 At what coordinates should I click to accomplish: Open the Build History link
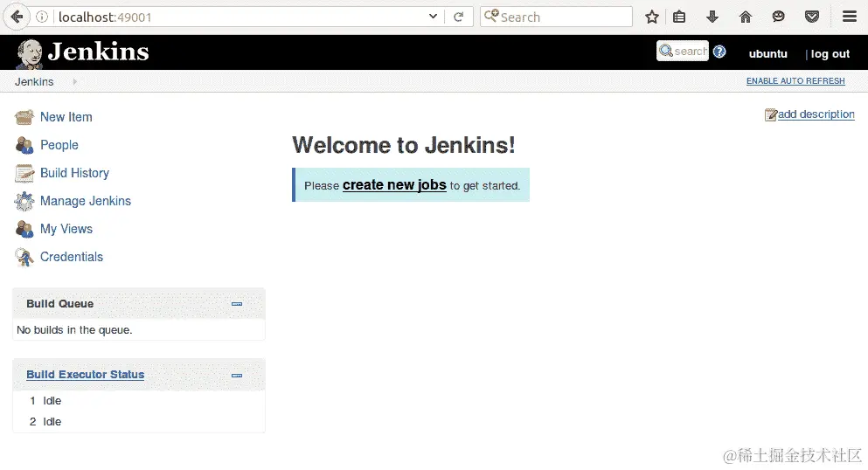(74, 173)
